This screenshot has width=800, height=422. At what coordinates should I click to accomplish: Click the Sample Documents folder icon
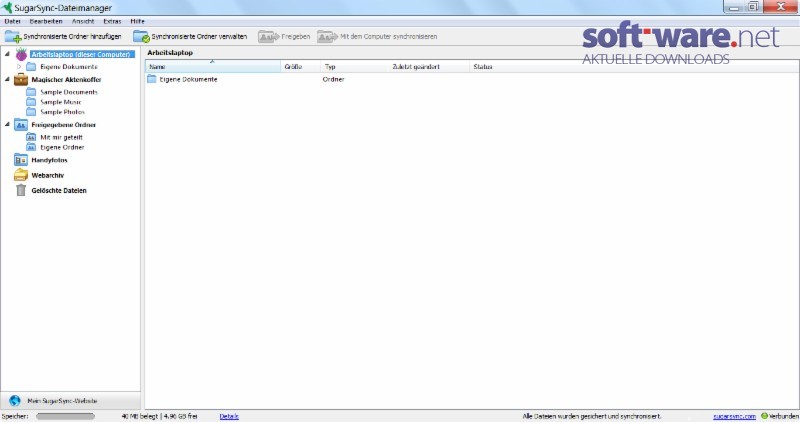31,92
